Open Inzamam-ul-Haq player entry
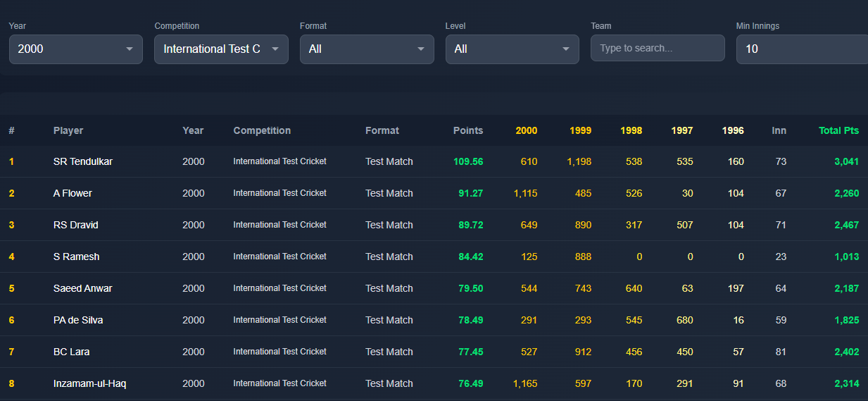868x401 pixels. point(89,383)
